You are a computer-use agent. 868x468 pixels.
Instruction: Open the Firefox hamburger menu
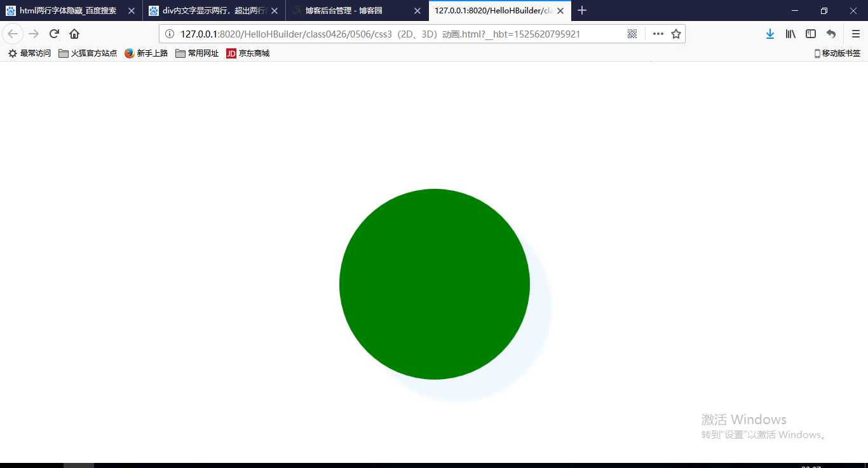pyautogui.click(x=856, y=34)
